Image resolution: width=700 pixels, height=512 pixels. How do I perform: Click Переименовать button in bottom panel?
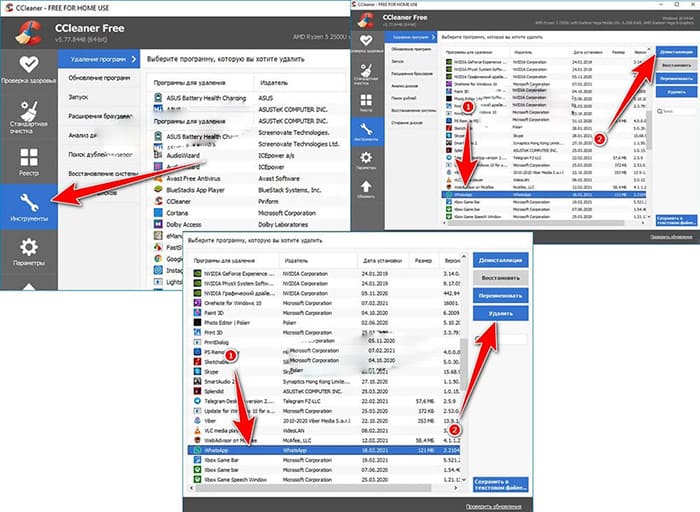pos(500,296)
